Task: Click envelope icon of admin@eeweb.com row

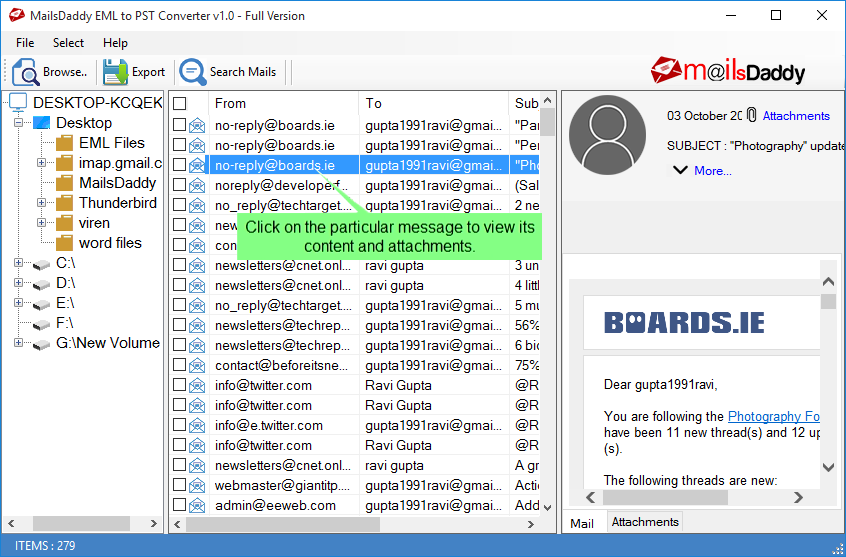Action: point(197,506)
